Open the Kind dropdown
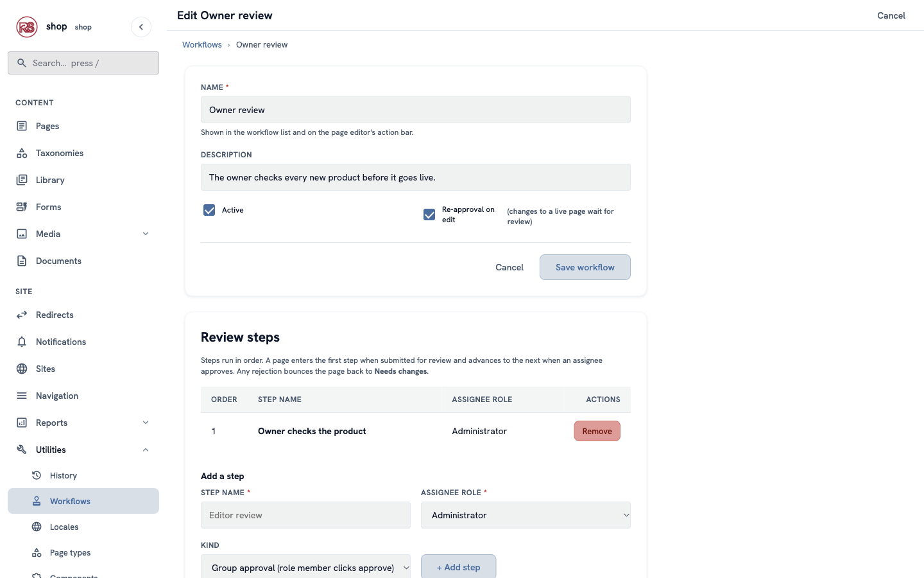924x578 pixels. click(305, 567)
